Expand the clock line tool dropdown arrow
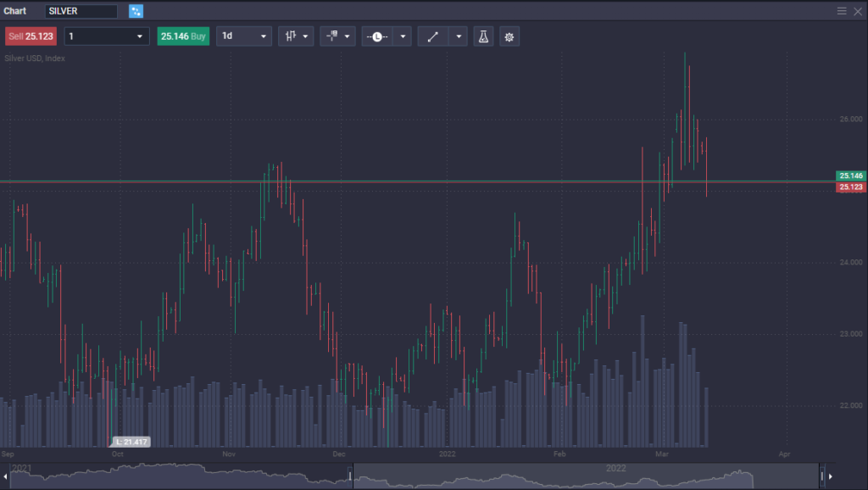This screenshot has width=868, height=490. point(403,36)
